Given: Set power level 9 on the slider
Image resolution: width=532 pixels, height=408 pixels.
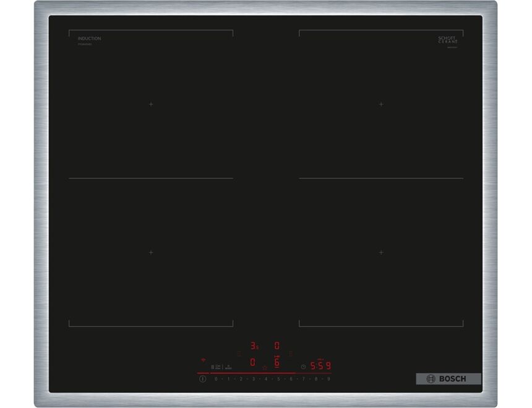Looking at the screenshot, I should click(328, 378).
